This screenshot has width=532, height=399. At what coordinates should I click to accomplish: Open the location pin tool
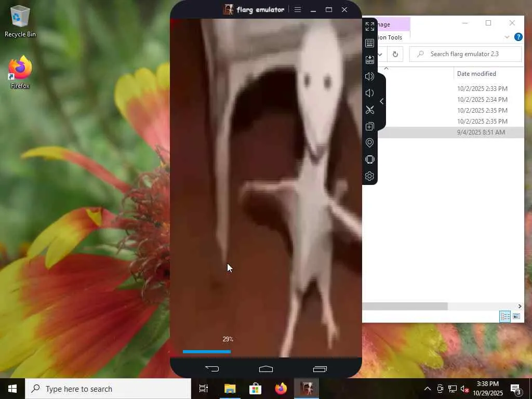point(369,143)
